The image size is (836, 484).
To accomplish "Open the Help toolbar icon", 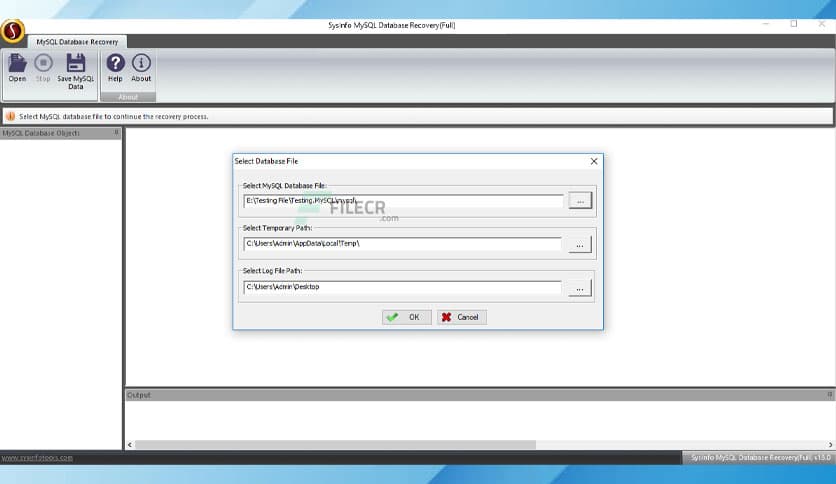I will click(x=115, y=68).
